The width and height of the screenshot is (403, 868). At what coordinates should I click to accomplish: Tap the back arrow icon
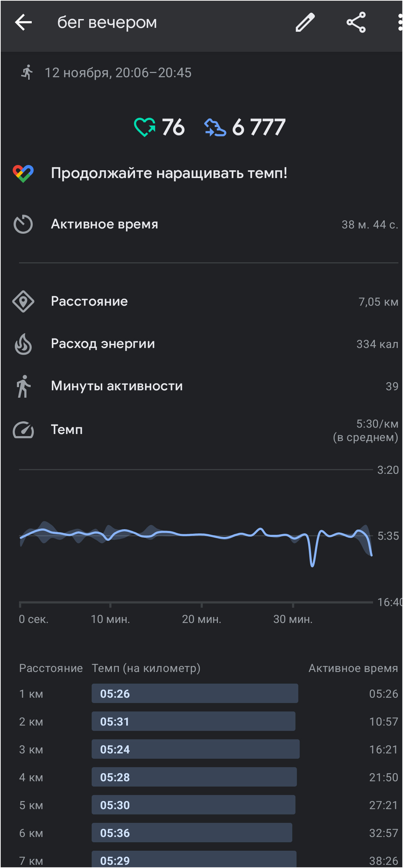23,22
